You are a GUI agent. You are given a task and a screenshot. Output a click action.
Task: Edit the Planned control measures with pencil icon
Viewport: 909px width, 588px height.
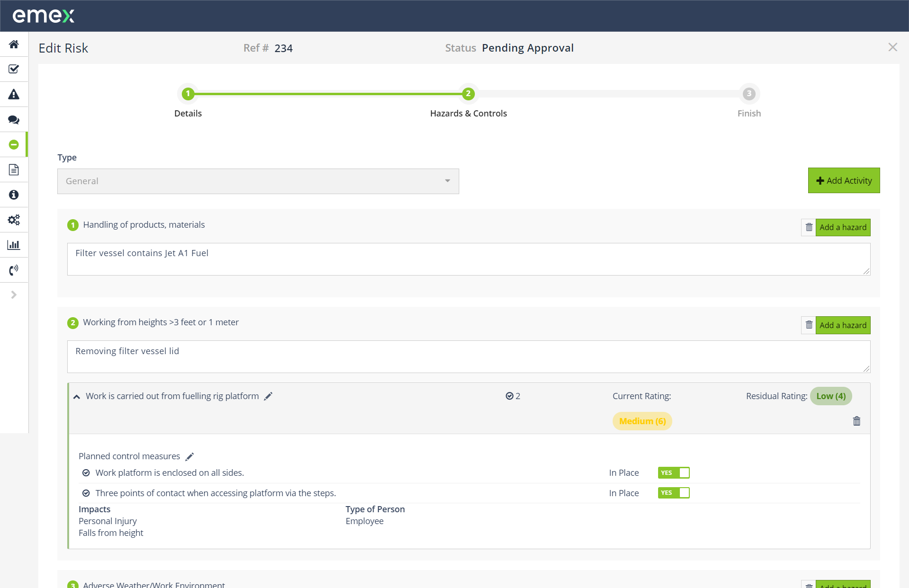point(190,456)
